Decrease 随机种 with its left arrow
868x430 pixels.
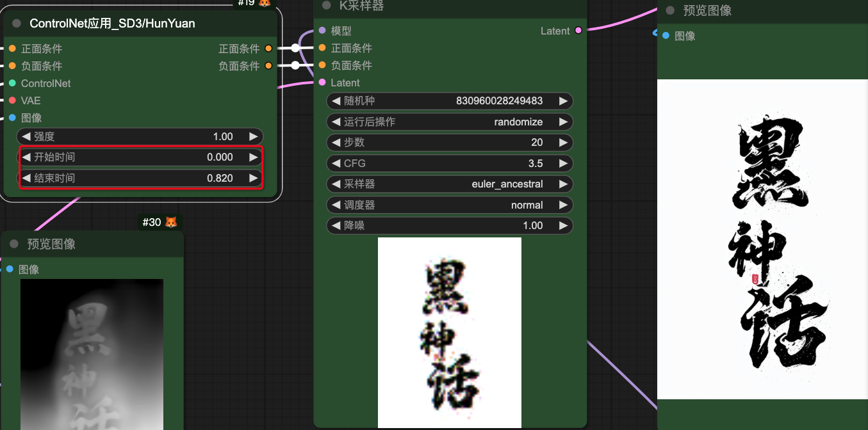(x=336, y=100)
